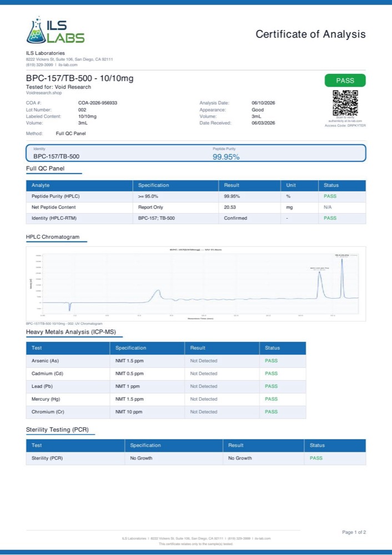Viewport: 392px width, 555px height.
Task: Select the header address "8222 Vickers St, Suite 106"
Action: click(x=49, y=59)
